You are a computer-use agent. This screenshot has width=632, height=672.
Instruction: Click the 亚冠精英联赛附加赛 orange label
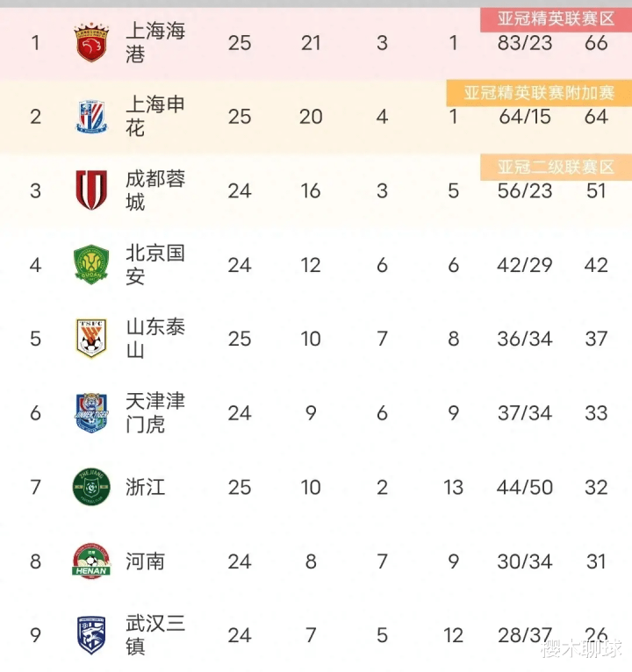(x=539, y=93)
